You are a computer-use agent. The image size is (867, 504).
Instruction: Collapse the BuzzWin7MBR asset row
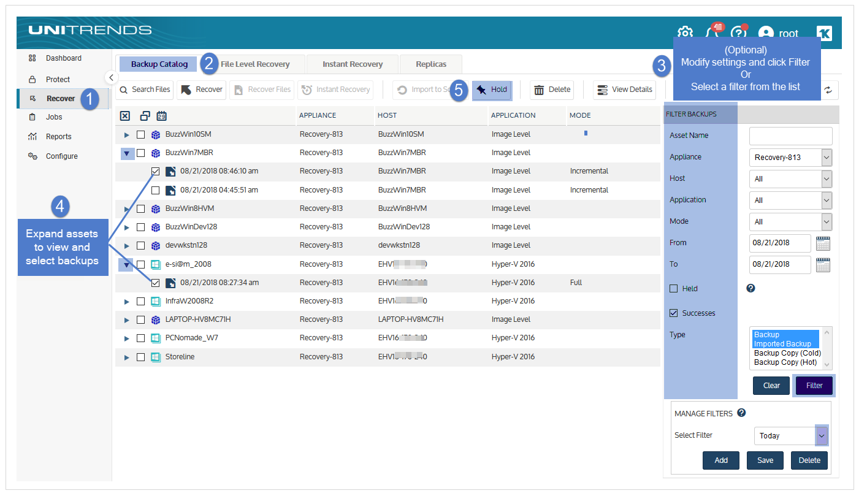point(127,153)
